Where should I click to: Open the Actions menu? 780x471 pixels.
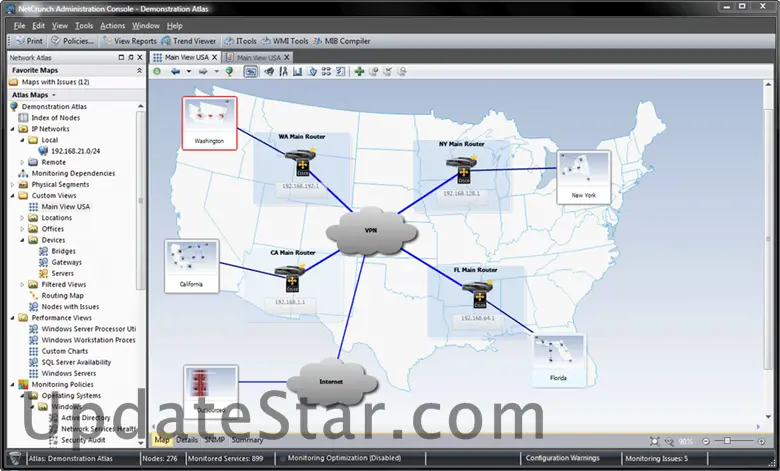click(x=112, y=25)
